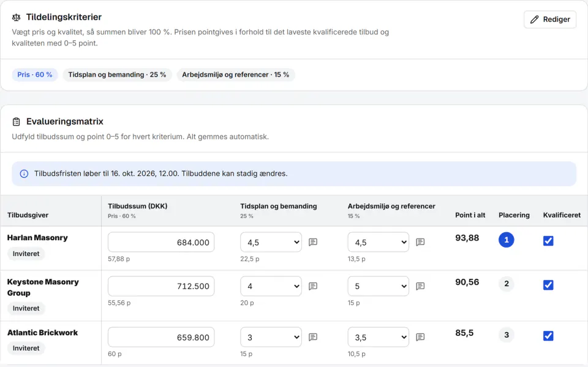
Task: Uncheck Kvalificeret for Keystone Masonry Group
Action: 548,285
